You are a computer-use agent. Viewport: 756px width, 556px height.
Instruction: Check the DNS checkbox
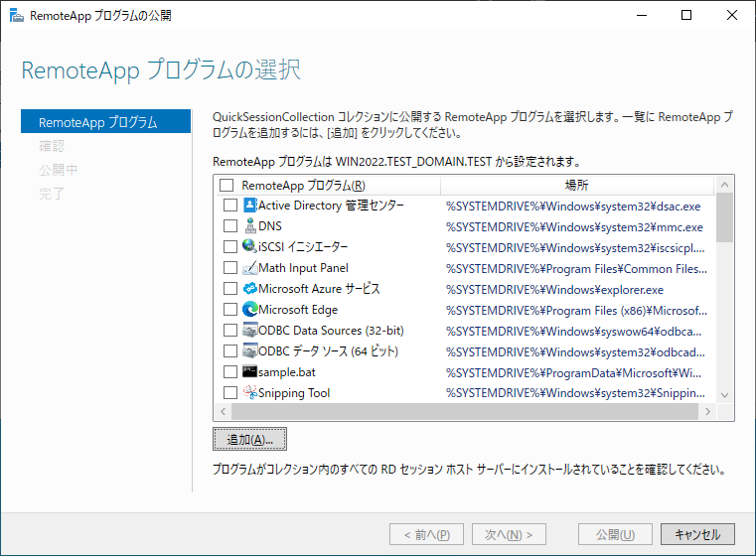pos(230,226)
